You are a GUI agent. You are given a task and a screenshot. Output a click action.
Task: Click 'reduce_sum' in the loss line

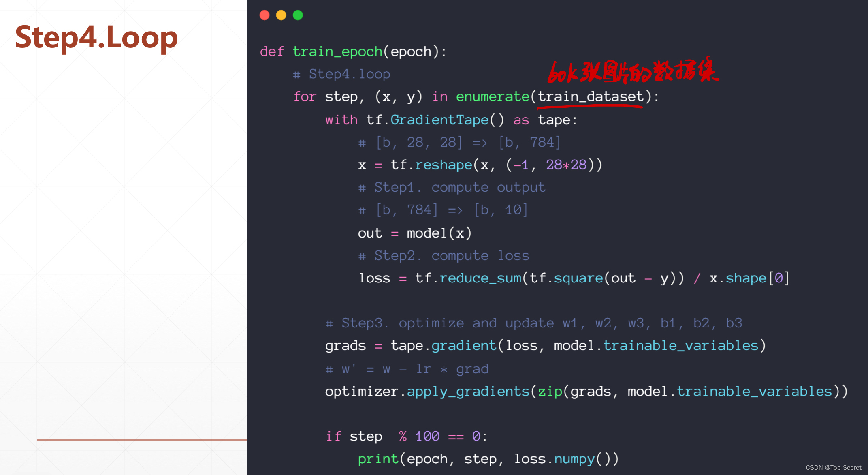coord(480,278)
